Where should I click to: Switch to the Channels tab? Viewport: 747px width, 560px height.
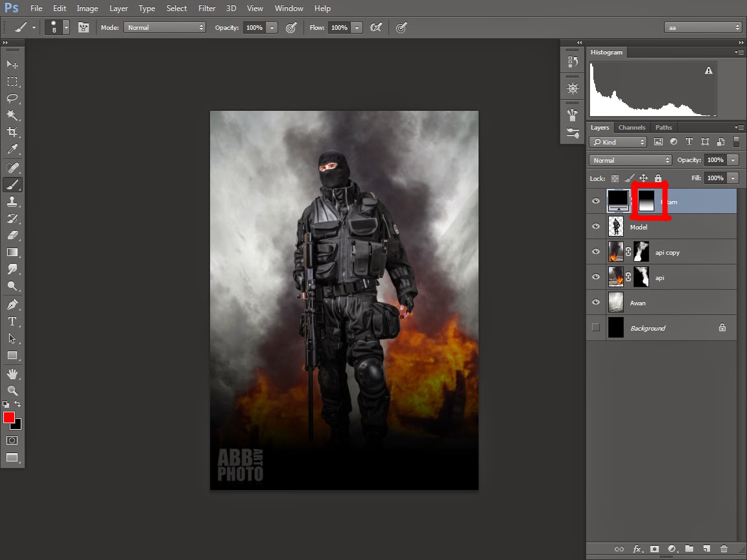tap(632, 128)
